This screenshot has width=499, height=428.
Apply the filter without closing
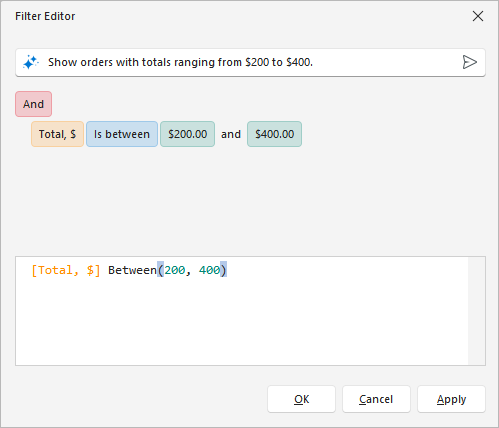coord(451,399)
